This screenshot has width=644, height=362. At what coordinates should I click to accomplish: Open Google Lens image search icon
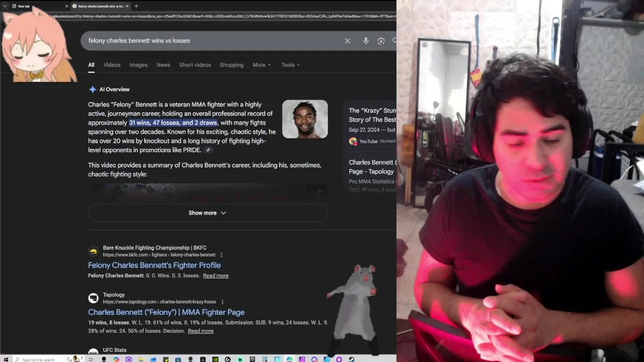tap(381, 41)
